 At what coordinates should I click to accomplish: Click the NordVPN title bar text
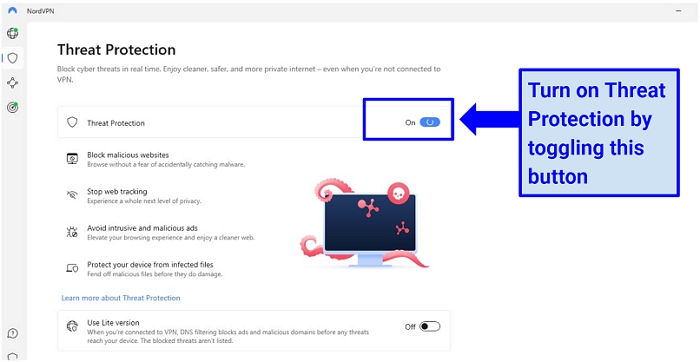40,11
